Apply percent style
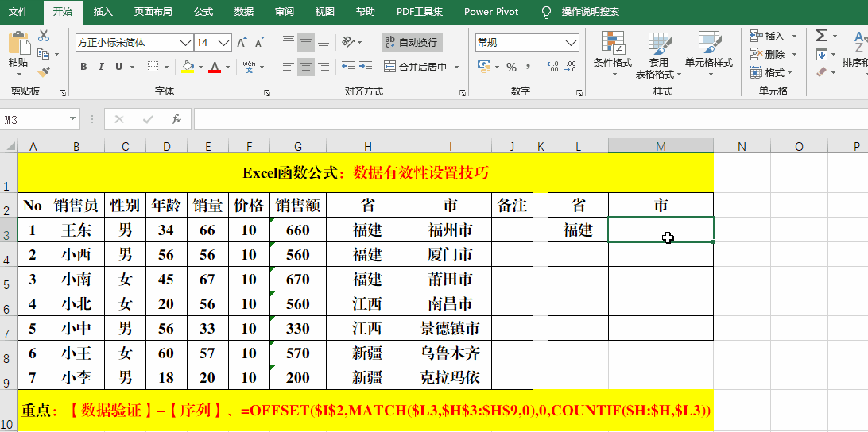The height and width of the screenshot is (432, 868). (x=512, y=67)
